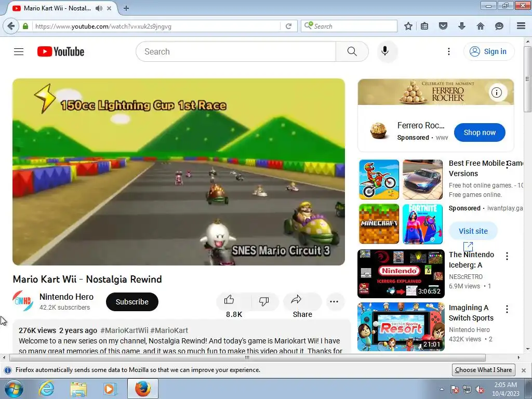Open the Switch Sports Resort thumbnail
Screen dimensions: 532x399
click(x=401, y=327)
